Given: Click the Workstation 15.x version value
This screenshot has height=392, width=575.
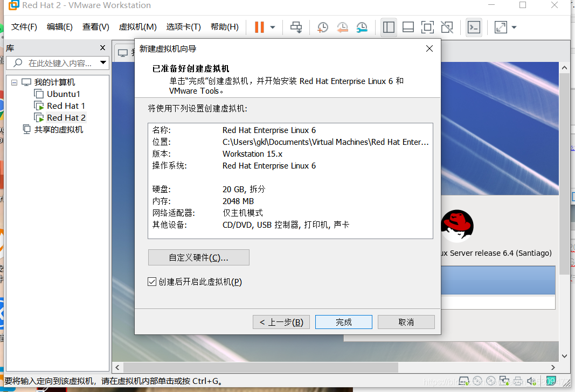Looking at the screenshot, I should 252,154.
